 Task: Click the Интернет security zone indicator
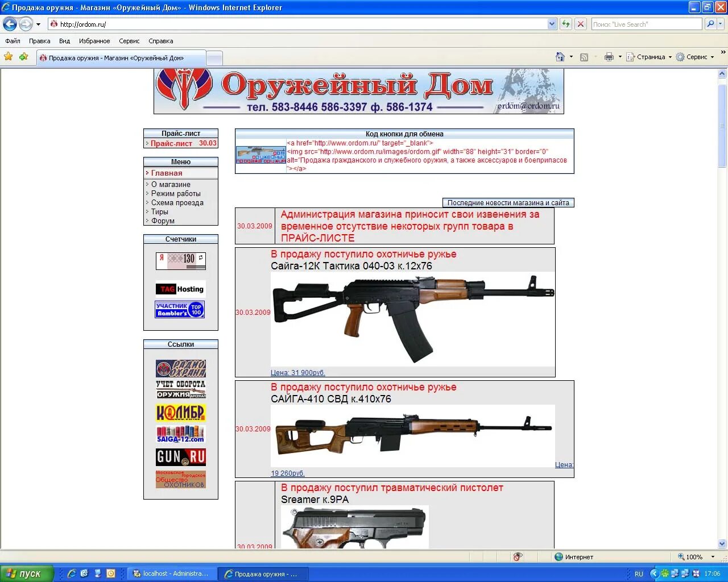pyautogui.click(x=574, y=557)
